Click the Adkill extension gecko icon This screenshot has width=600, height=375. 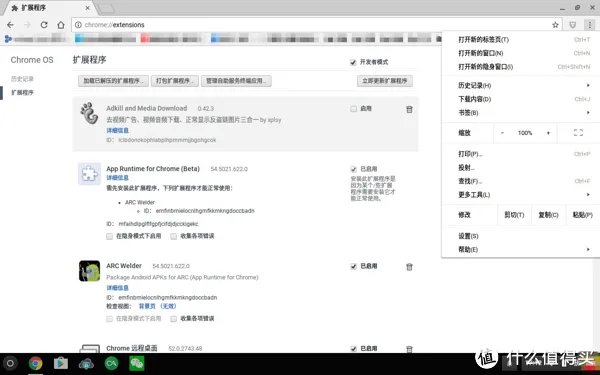click(89, 113)
